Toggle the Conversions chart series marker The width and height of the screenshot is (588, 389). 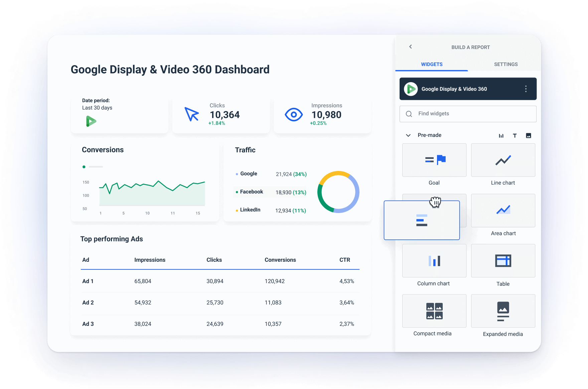84,167
